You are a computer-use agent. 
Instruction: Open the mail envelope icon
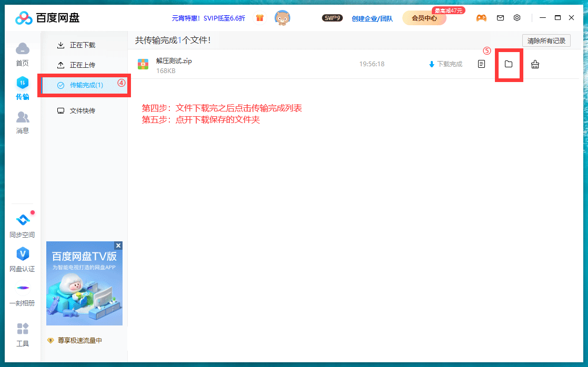point(500,18)
